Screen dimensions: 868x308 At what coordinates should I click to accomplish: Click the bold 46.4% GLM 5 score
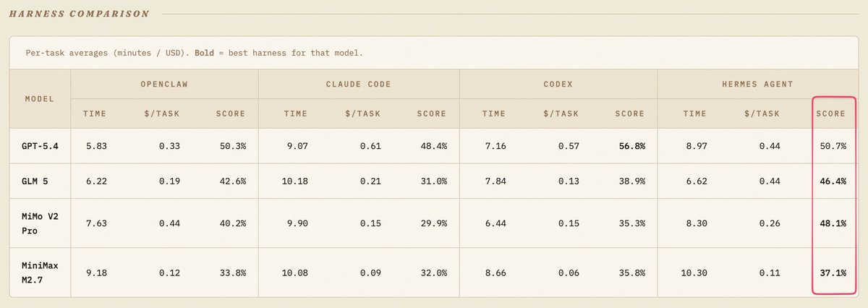pos(833,181)
